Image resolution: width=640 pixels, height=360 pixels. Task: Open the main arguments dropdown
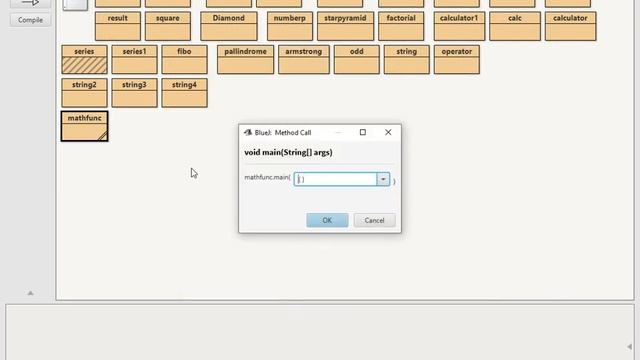point(383,179)
